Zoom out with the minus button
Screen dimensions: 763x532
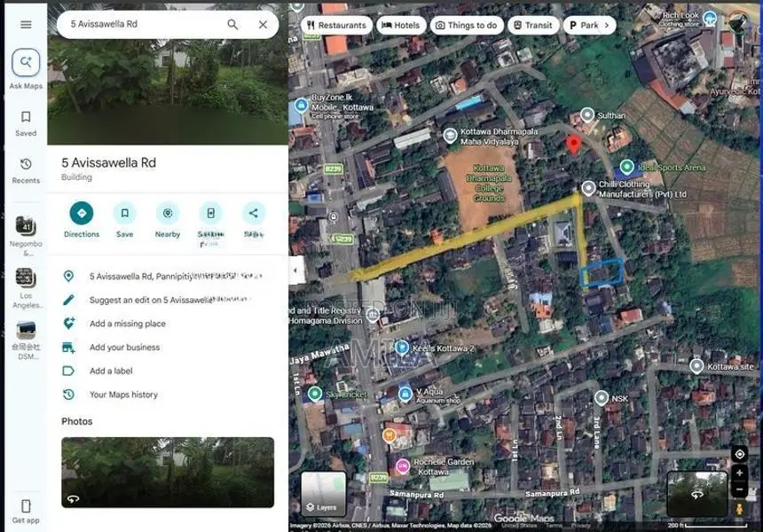740,489
